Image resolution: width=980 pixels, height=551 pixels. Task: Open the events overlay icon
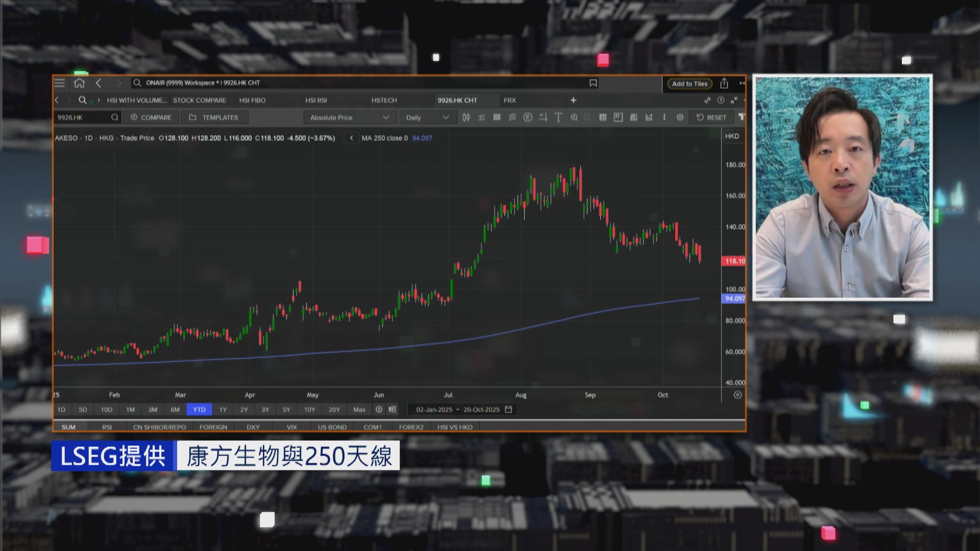pyautogui.click(x=528, y=117)
